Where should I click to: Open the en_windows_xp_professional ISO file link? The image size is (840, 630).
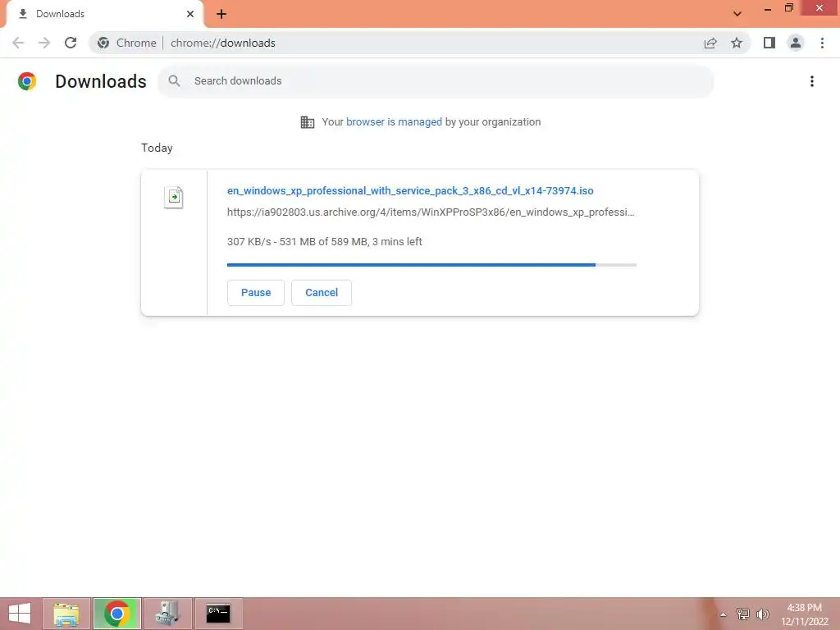point(410,190)
